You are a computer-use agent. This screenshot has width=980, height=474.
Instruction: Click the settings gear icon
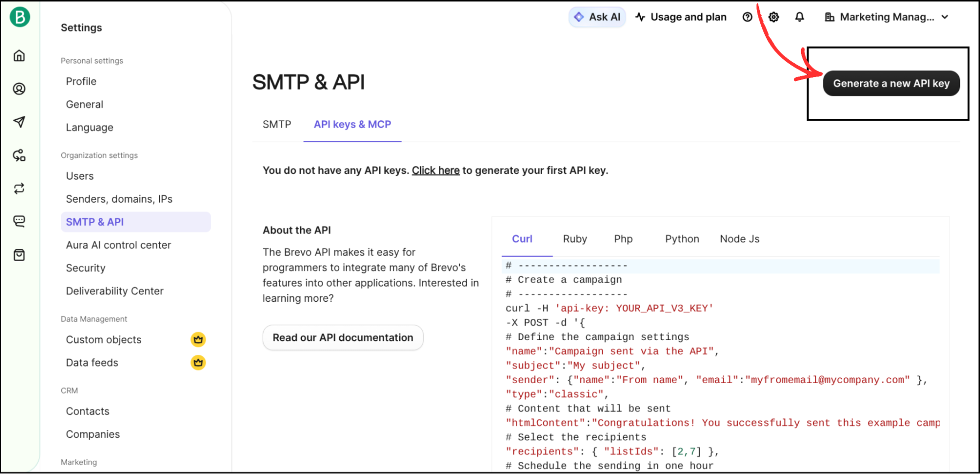(x=773, y=16)
